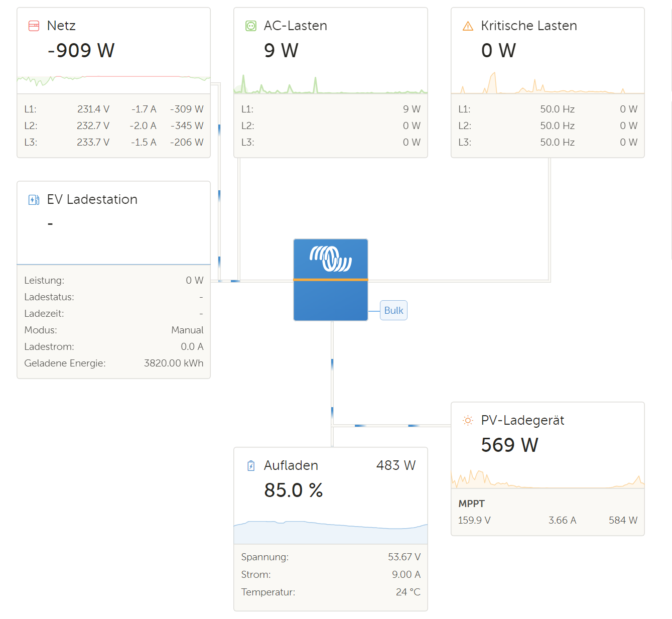The width and height of the screenshot is (672, 619).
Task: Click the MPPT heading
Action: pos(472,504)
